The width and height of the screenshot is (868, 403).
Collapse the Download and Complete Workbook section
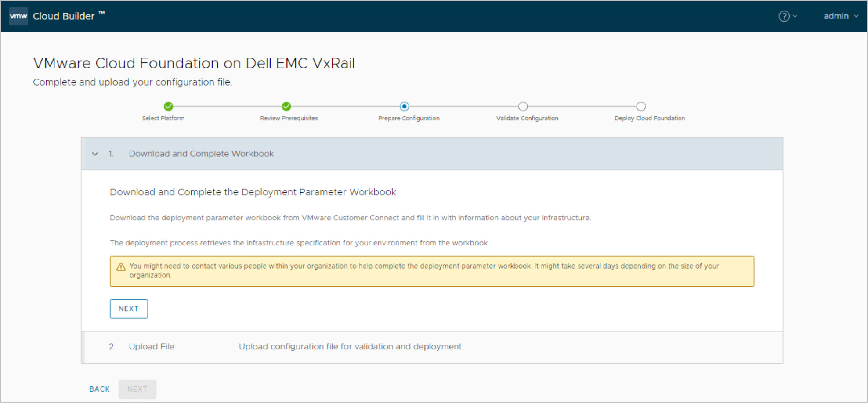tap(95, 154)
